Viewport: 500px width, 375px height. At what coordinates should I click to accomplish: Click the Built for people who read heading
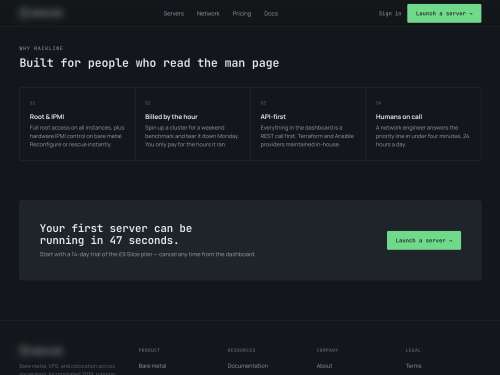coord(149,63)
